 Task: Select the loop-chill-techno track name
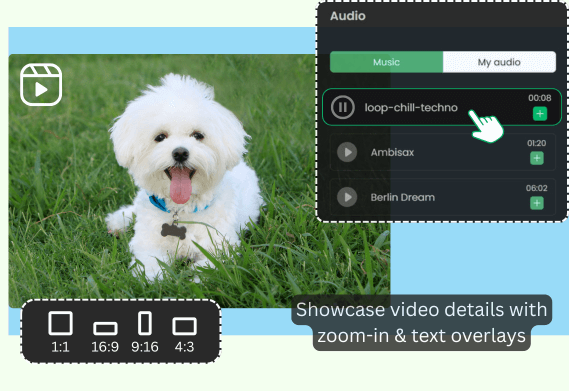pos(411,107)
